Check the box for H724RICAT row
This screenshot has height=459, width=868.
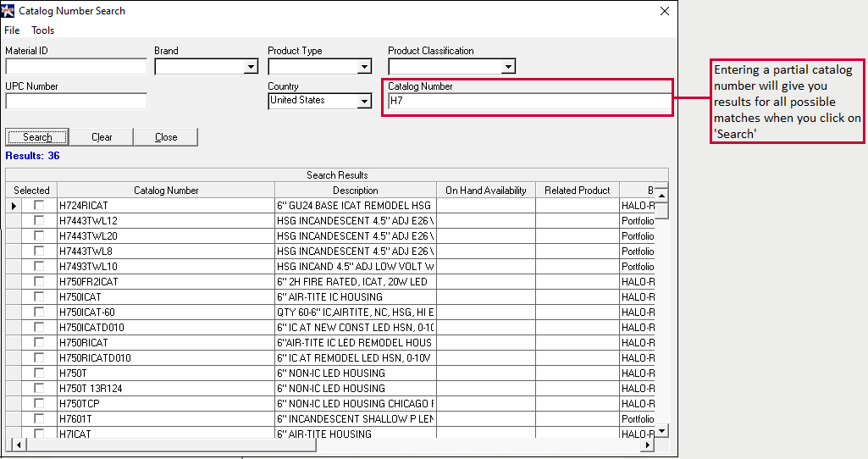pos(39,206)
